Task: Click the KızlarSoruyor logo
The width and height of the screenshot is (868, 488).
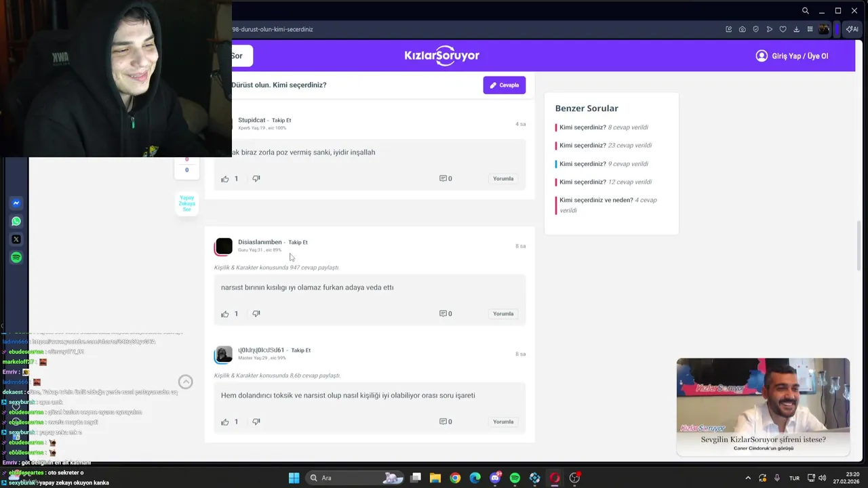Action: (441, 56)
